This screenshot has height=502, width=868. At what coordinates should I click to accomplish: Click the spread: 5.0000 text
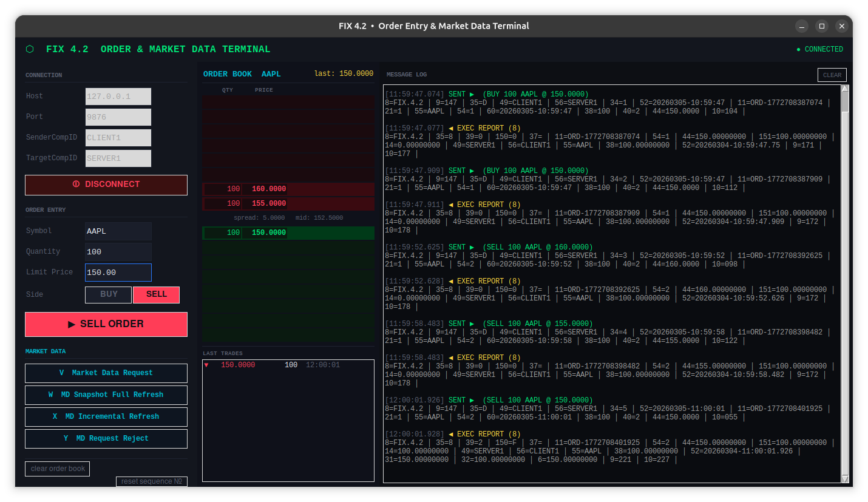[259, 218]
